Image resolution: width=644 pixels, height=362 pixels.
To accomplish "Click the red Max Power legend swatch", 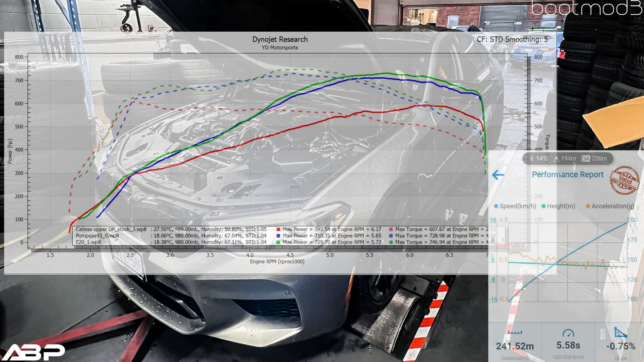I will point(278,229).
